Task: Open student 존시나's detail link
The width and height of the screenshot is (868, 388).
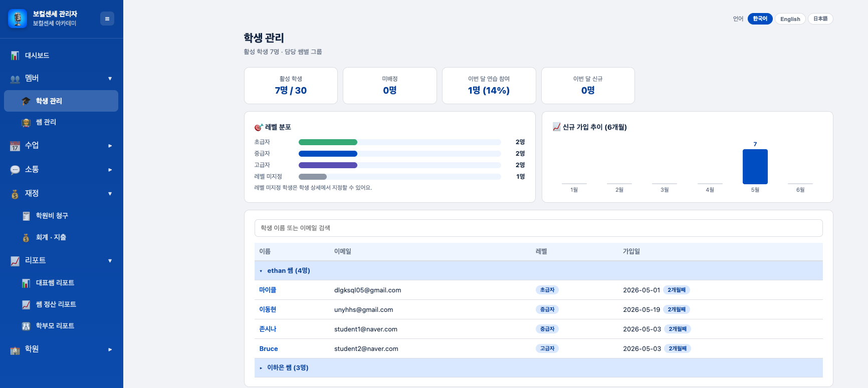Action: click(x=268, y=329)
